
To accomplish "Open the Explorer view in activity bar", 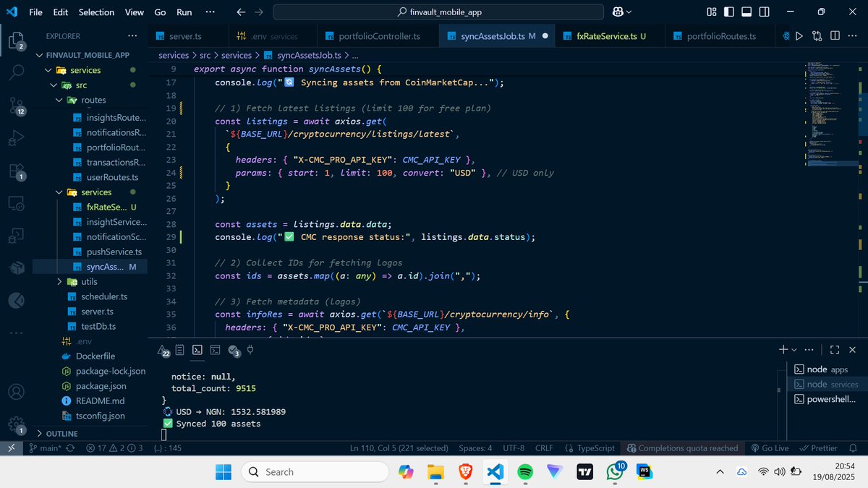I will [16, 40].
